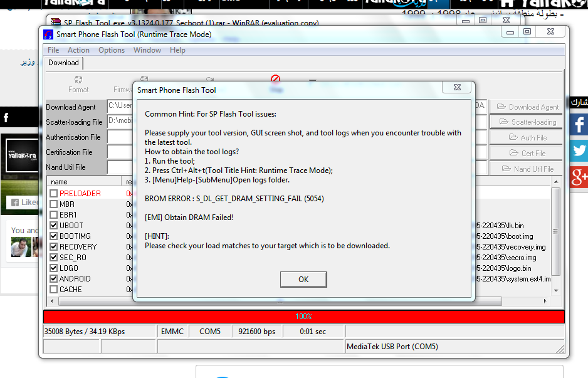Image resolution: width=588 pixels, height=378 pixels.
Task: Click the Facebook Liked button on webpage
Action: [23, 202]
